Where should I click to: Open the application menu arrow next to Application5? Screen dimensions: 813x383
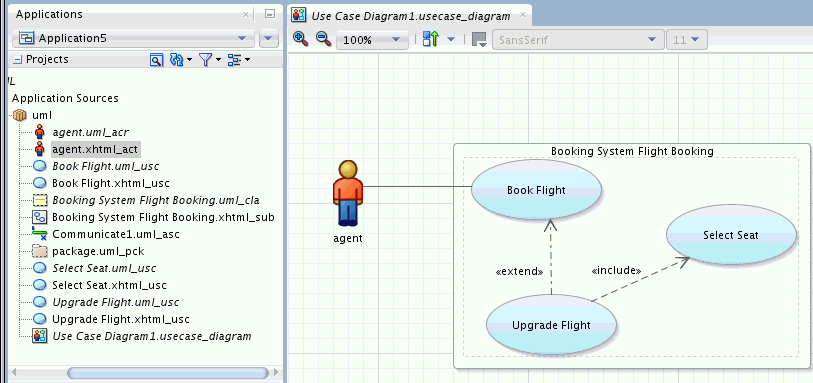click(268, 38)
